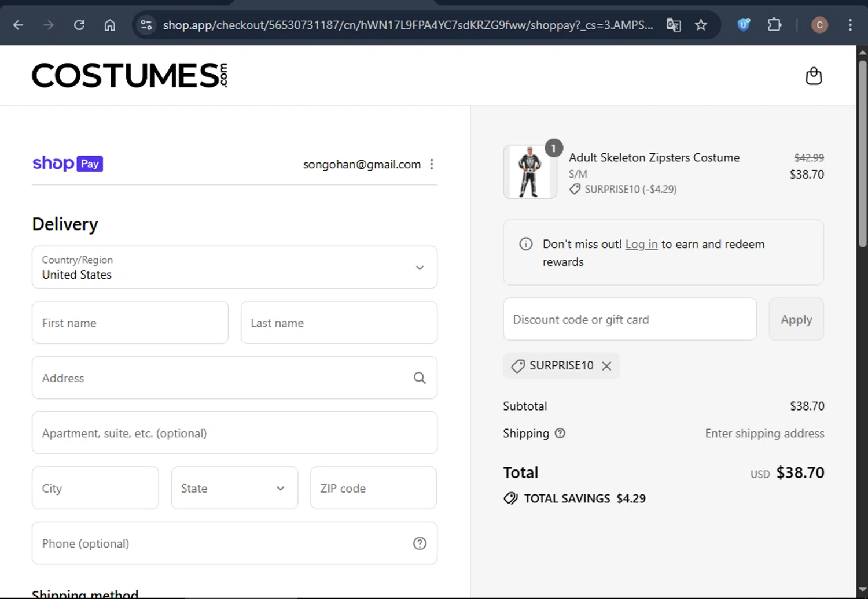Expand the Country/Region dropdown
The width and height of the screenshot is (868, 599).
tap(234, 267)
